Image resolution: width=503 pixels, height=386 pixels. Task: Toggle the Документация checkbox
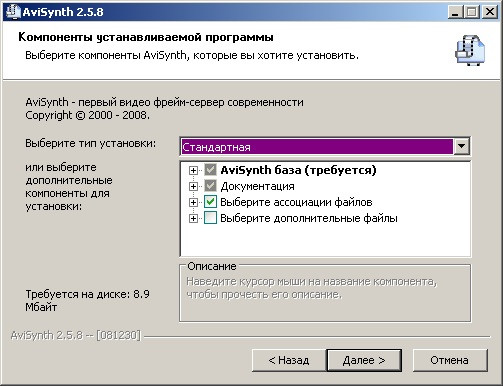210,186
